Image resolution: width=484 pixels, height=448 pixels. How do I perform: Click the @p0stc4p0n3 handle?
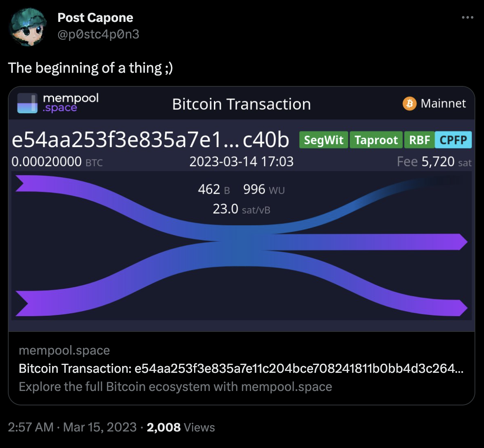tap(99, 35)
